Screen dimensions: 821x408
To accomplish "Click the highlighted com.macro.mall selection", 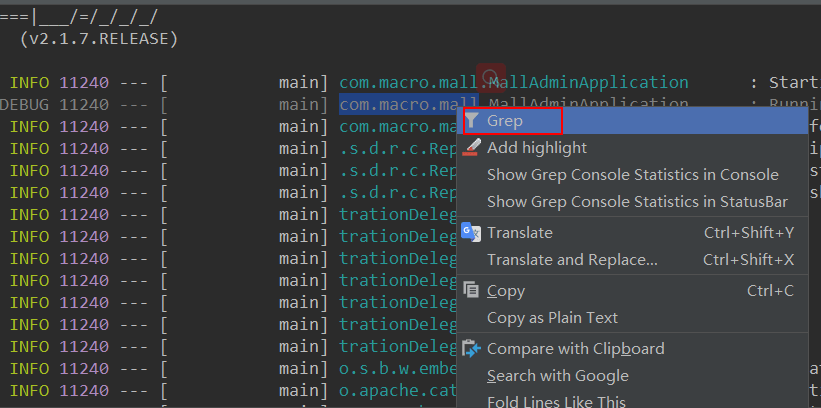I will tap(409, 104).
